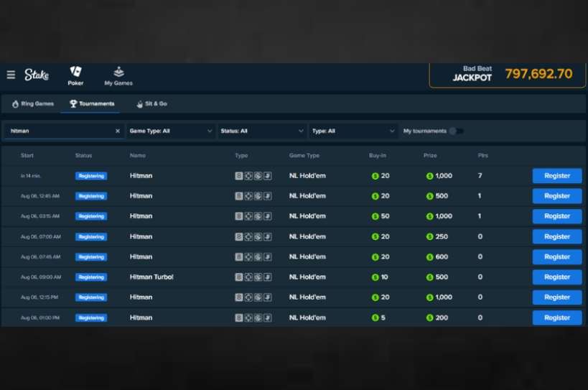The height and width of the screenshot is (390, 588).
Task: Click the Bad Beat Jackpot banner
Action: pyautogui.click(x=508, y=75)
